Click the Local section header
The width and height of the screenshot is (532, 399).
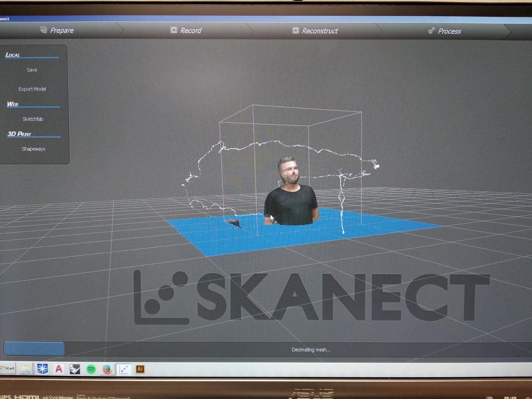[13, 55]
